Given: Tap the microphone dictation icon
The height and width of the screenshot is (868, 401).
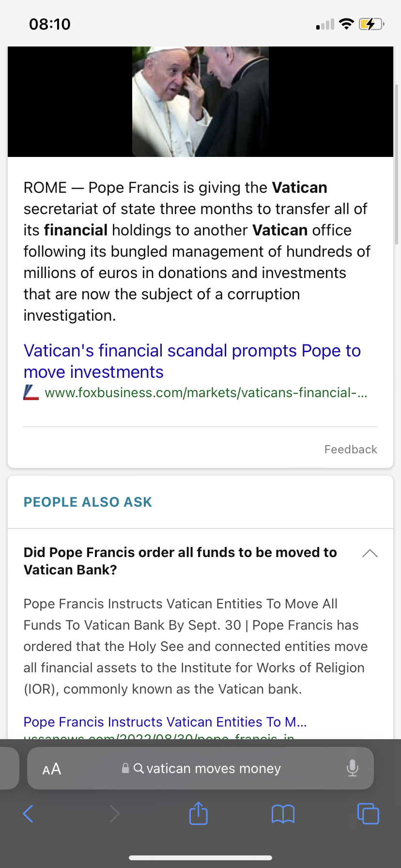Looking at the screenshot, I should 353,768.
